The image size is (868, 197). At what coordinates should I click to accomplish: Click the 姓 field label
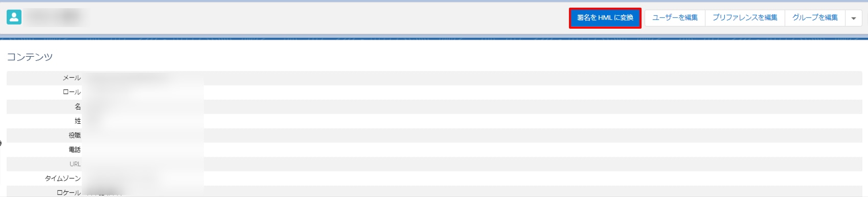(x=78, y=121)
